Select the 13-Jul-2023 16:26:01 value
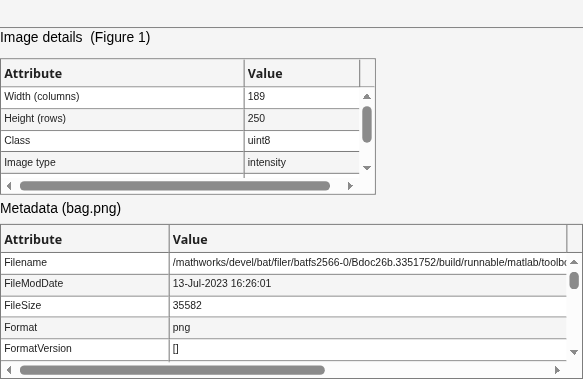This screenshot has width=583, height=379. pos(368,285)
